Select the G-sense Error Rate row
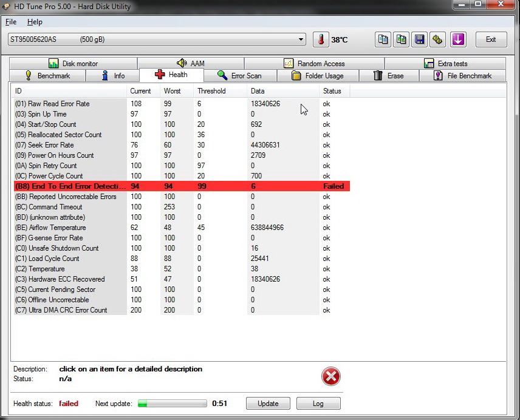The image size is (520, 420). [x=182, y=238]
